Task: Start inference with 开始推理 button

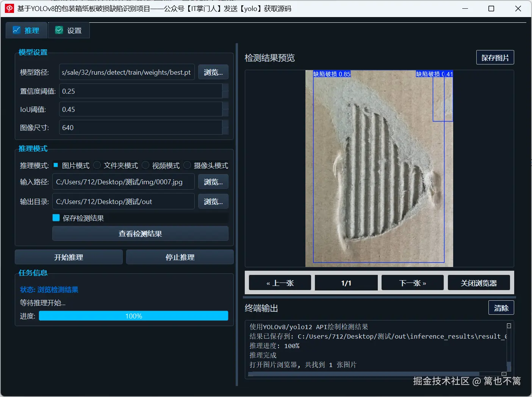Action: coord(69,257)
